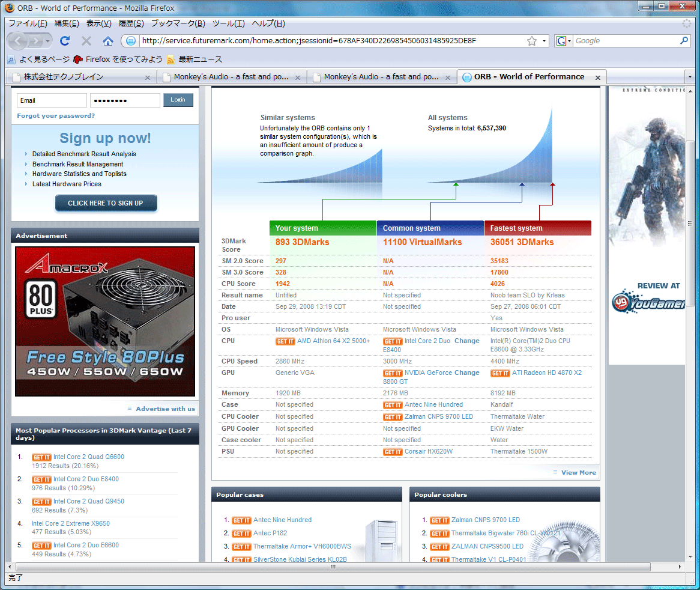Click GET IT badge beside Thermaltake Armor+ VH6000BWS
This screenshot has height=590, width=700.
pyautogui.click(x=241, y=547)
